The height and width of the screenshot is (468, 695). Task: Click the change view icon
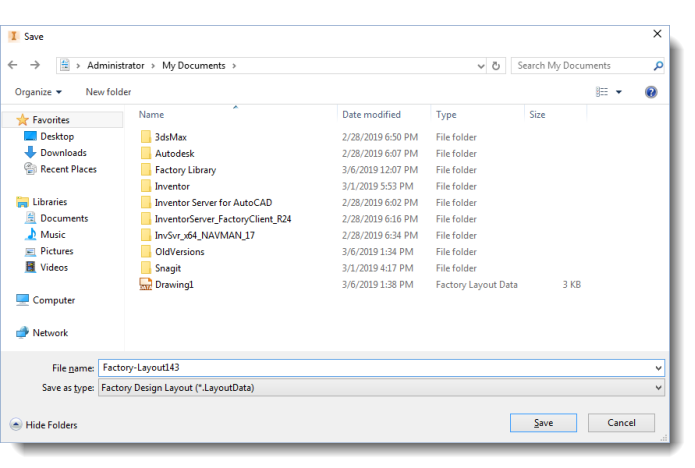(601, 92)
